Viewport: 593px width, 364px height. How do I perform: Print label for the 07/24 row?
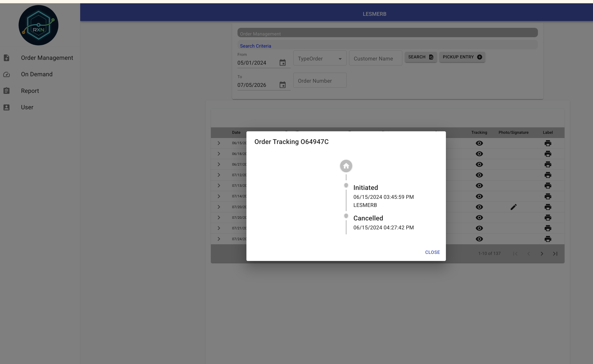pyautogui.click(x=548, y=239)
